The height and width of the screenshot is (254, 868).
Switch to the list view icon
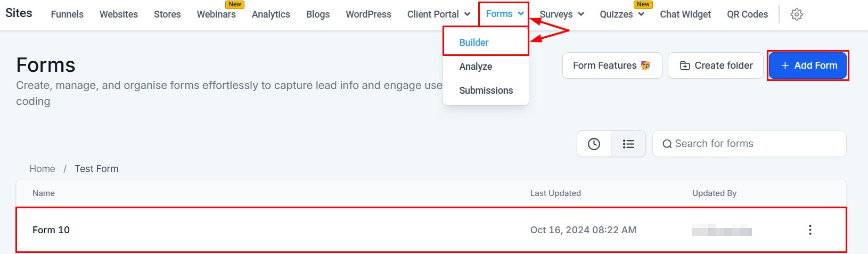click(x=628, y=144)
